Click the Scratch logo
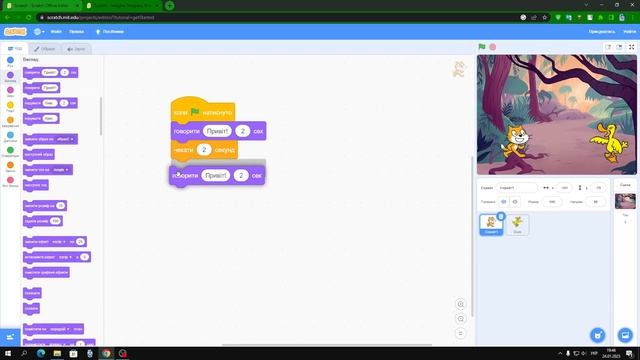This screenshot has height=360, width=640. [x=15, y=31]
